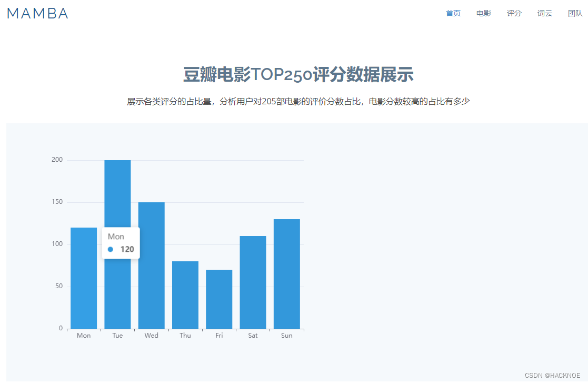Click the subtitle text about 205部电影
Image resolution: width=588 pixels, height=383 pixels.
[298, 101]
